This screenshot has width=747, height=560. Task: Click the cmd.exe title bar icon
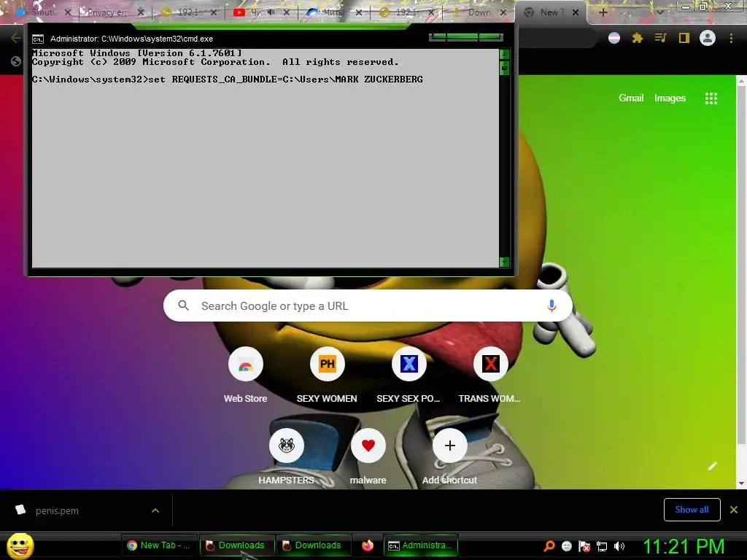(x=38, y=39)
